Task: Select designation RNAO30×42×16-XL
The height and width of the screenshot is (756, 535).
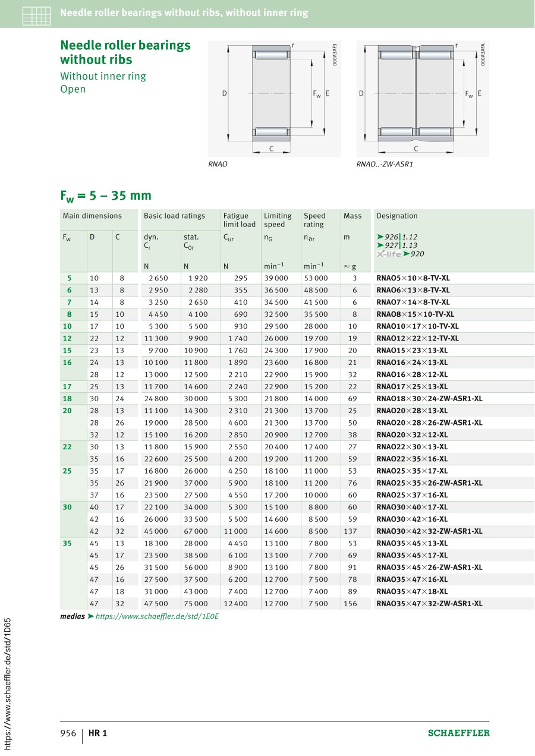Action: [x=412, y=519]
